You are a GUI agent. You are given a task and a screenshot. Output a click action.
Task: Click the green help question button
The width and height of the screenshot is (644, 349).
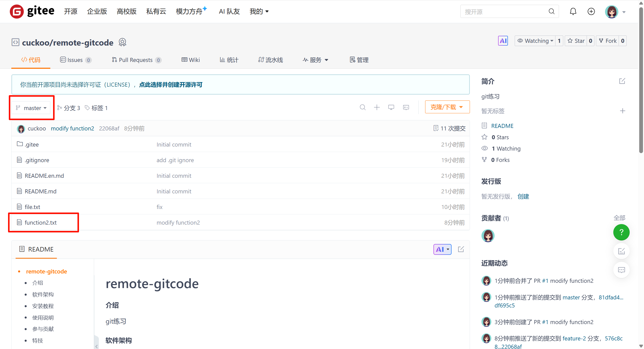[x=621, y=232]
